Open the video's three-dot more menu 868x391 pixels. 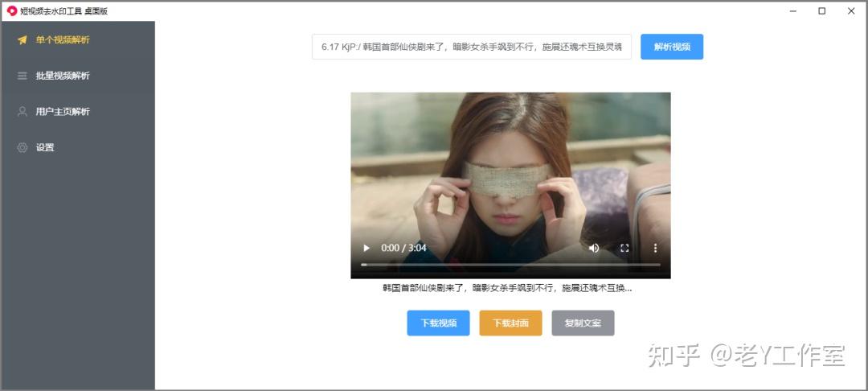click(655, 248)
